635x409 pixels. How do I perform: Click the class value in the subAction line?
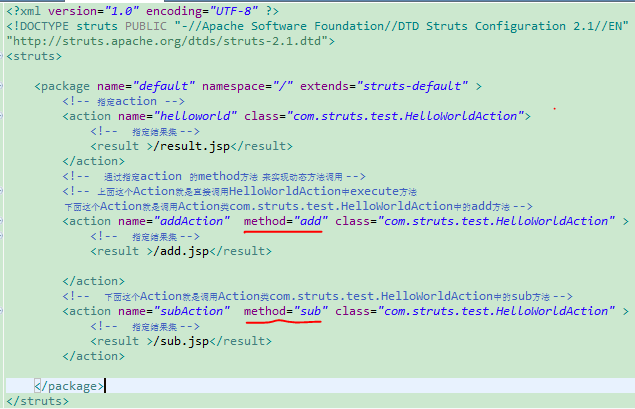pos(496,311)
